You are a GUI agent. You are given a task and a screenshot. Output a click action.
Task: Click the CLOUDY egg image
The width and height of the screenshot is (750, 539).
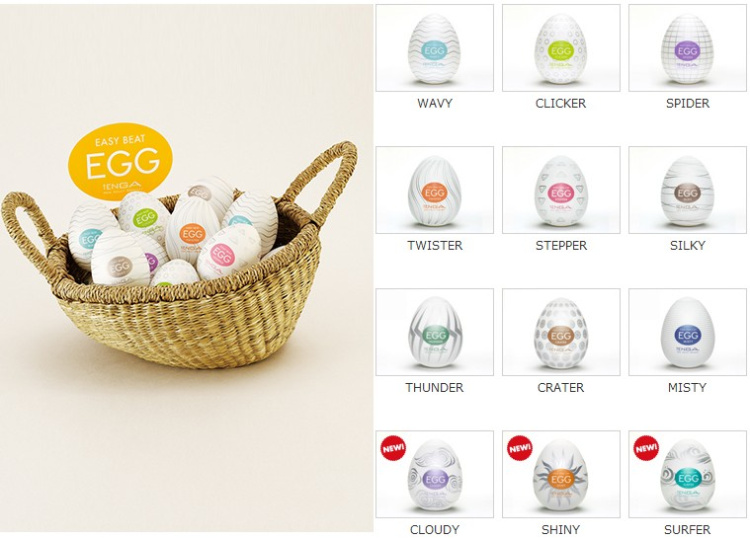[x=434, y=474]
